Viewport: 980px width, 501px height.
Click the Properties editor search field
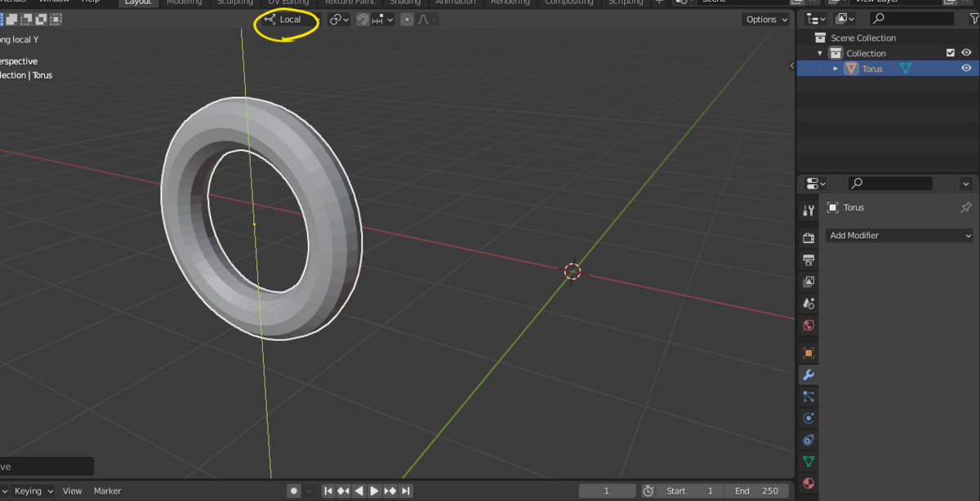[x=890, y=184]
